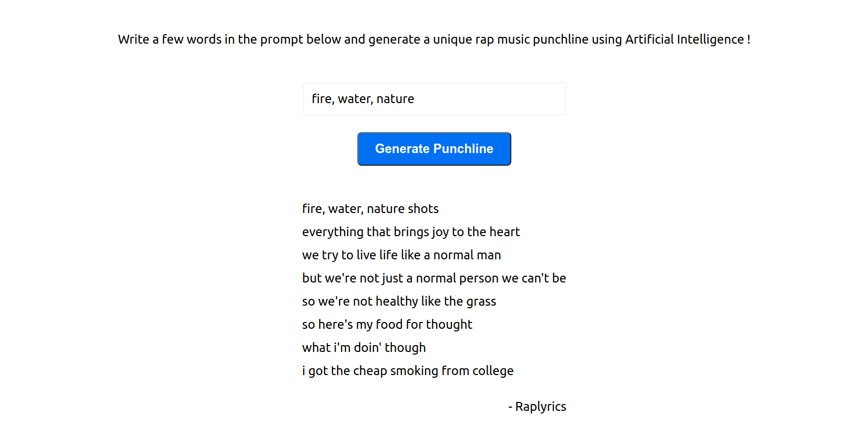
Task: Click the "- Raplyrics" attribution text
Action: 537,407
